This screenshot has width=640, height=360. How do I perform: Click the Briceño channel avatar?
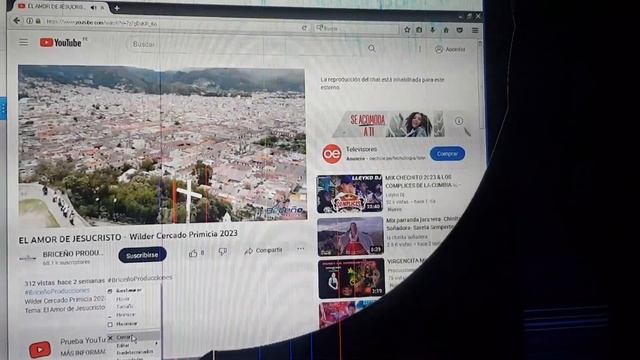pyautogui.click(x=27, y=258)
